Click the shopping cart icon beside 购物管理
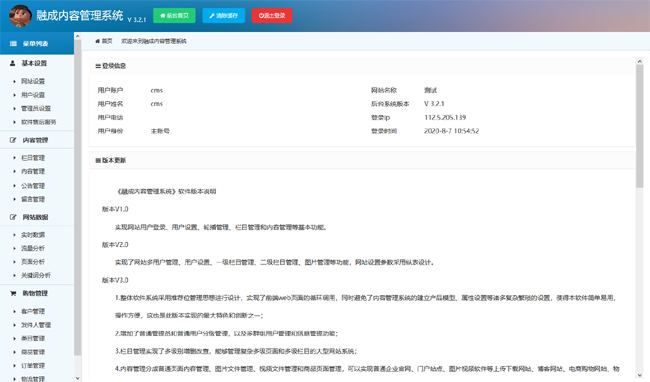 tap(13, 293)
